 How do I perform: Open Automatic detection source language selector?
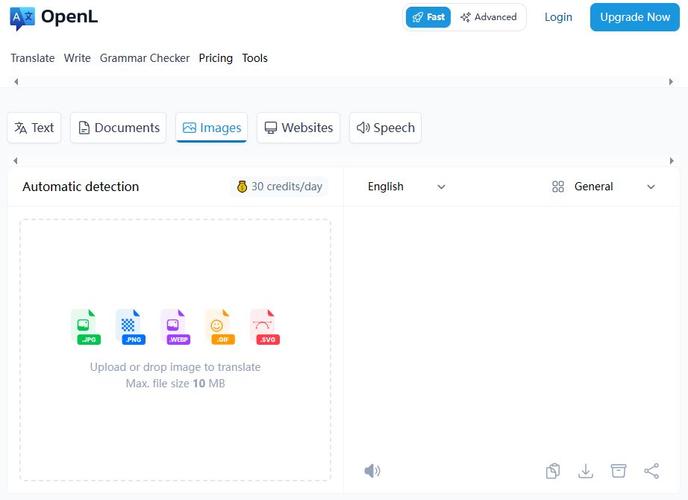(x=81, y=187)
